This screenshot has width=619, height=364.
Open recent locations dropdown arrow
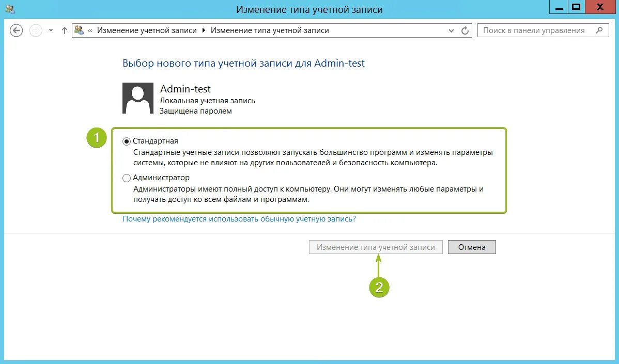point(51,30)
